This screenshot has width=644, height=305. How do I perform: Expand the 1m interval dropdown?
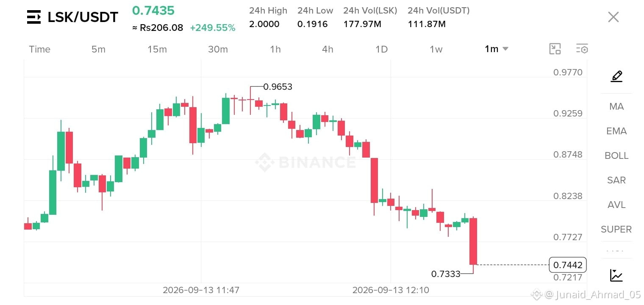497,49
